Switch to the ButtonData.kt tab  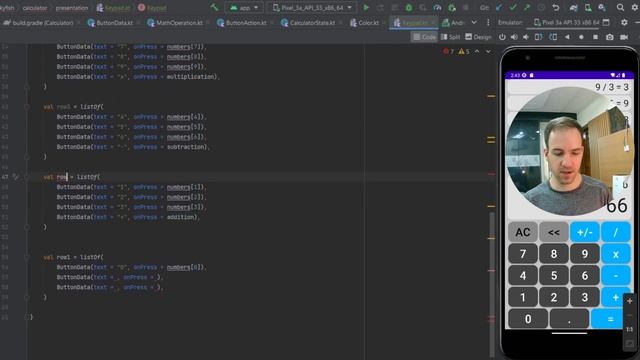[111, 23]
